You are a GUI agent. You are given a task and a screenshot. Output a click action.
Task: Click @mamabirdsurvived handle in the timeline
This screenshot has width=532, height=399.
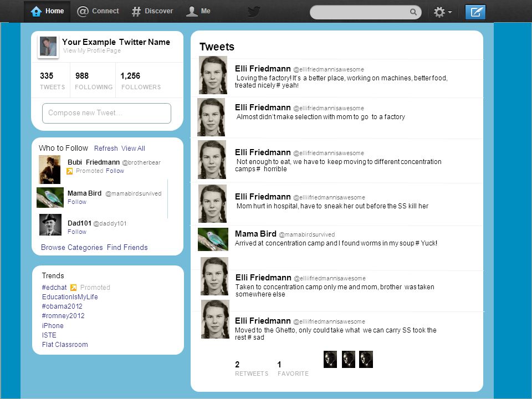306,234
